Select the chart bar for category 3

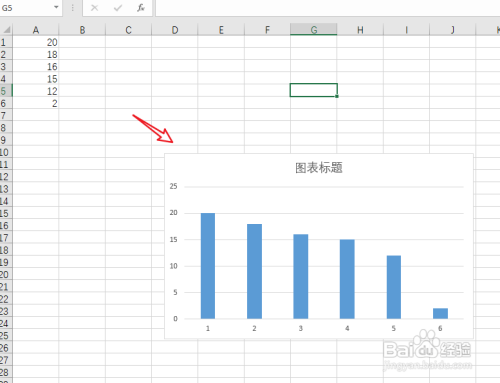[x=301, y=276]
